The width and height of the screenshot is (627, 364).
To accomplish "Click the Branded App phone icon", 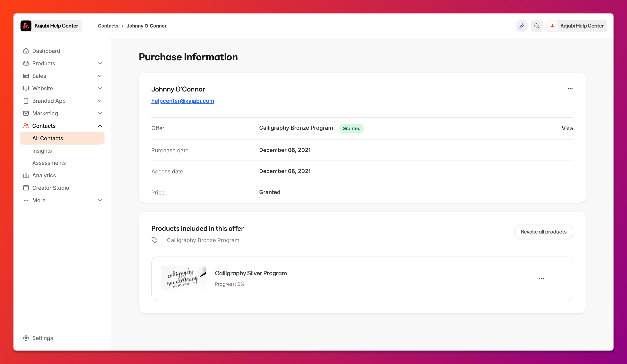I will click(26, 101).
